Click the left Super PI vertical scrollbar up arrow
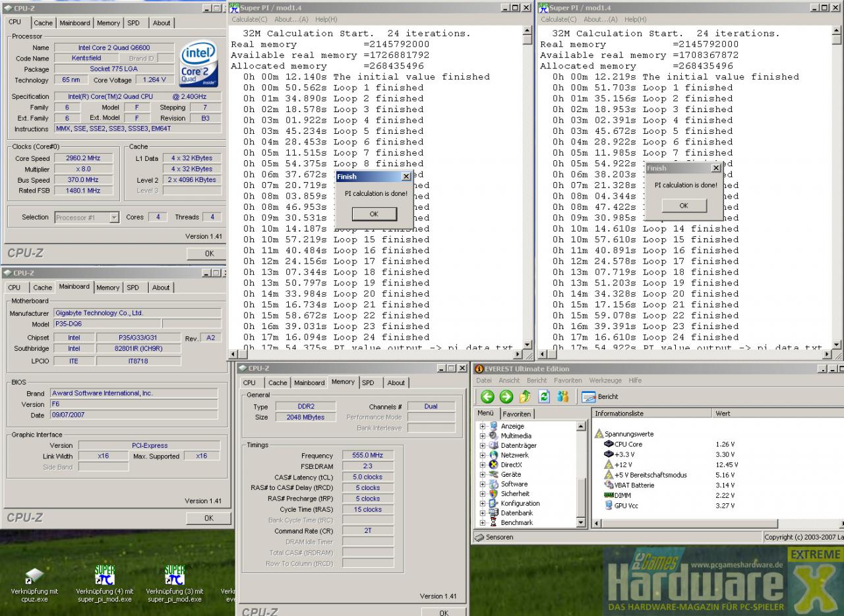The height and width of the screenshot is (616, 844). pyautogui.click(x=527, y=31)
